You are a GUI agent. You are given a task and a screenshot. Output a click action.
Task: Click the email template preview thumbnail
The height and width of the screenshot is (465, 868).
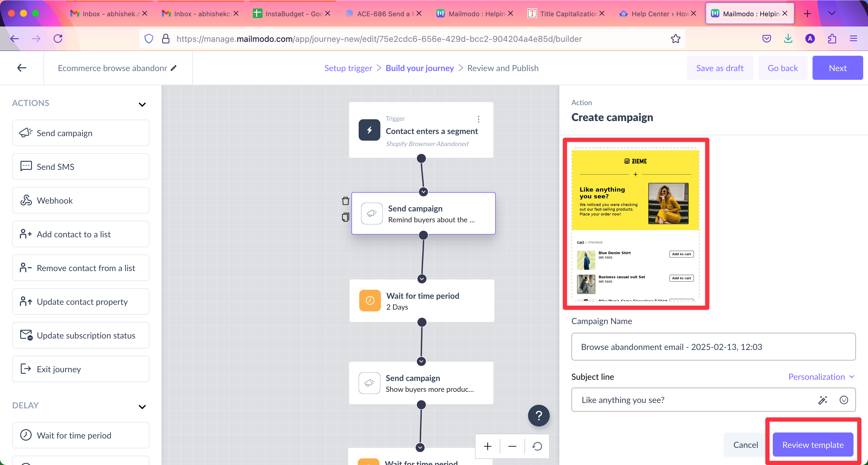(636, 224)
